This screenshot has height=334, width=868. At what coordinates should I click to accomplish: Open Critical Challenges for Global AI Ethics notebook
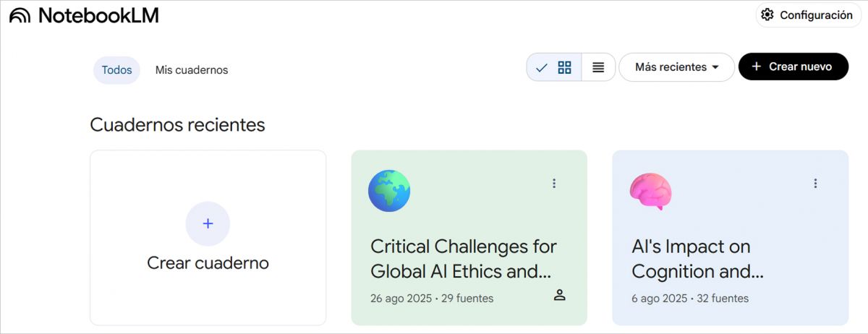464,258
